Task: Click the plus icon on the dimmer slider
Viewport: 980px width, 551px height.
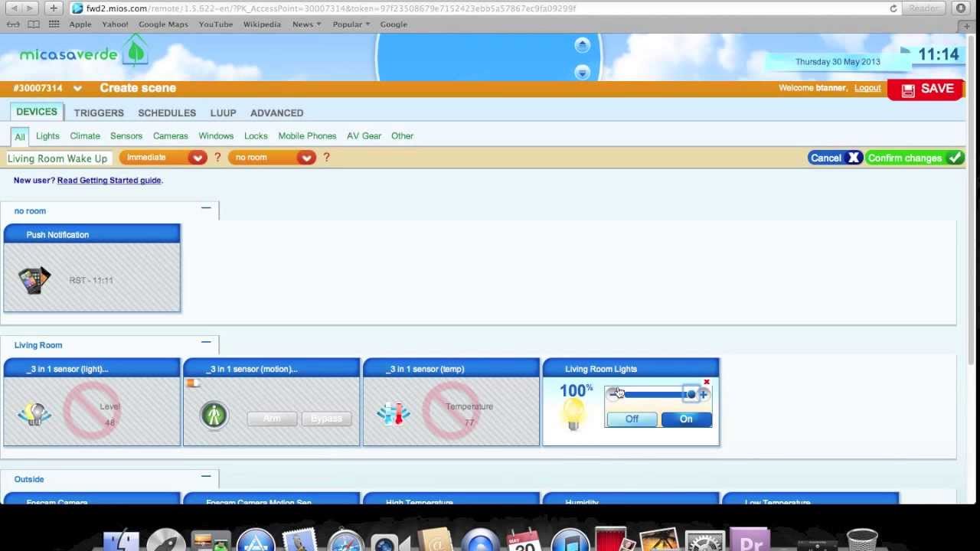Action: pyautogui.click(x=704, y=395)
